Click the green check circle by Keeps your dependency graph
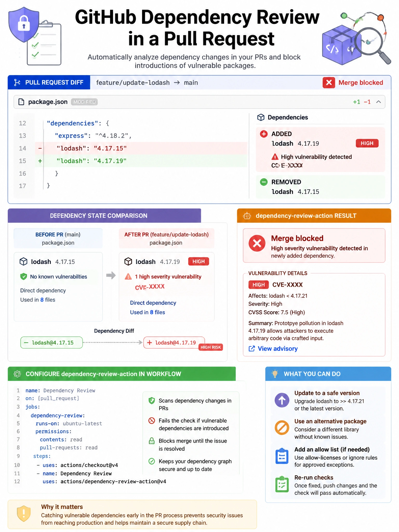The image size is (399, 532). coord(152,461)
